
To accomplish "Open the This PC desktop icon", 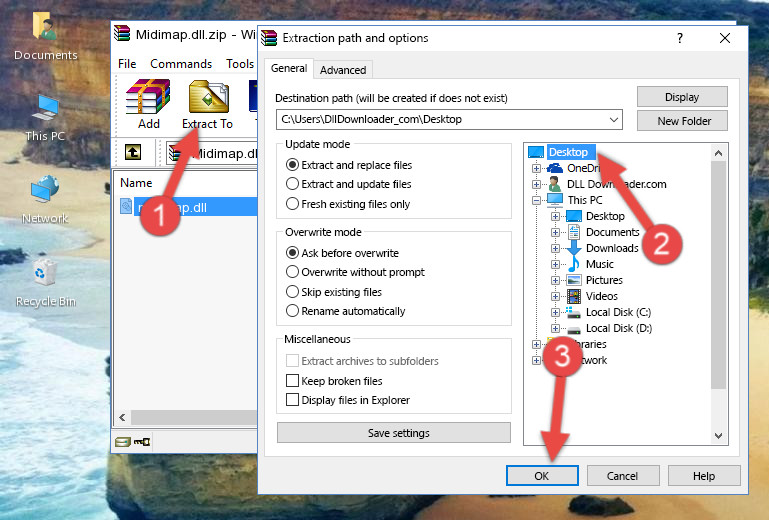I will [45, 117].
